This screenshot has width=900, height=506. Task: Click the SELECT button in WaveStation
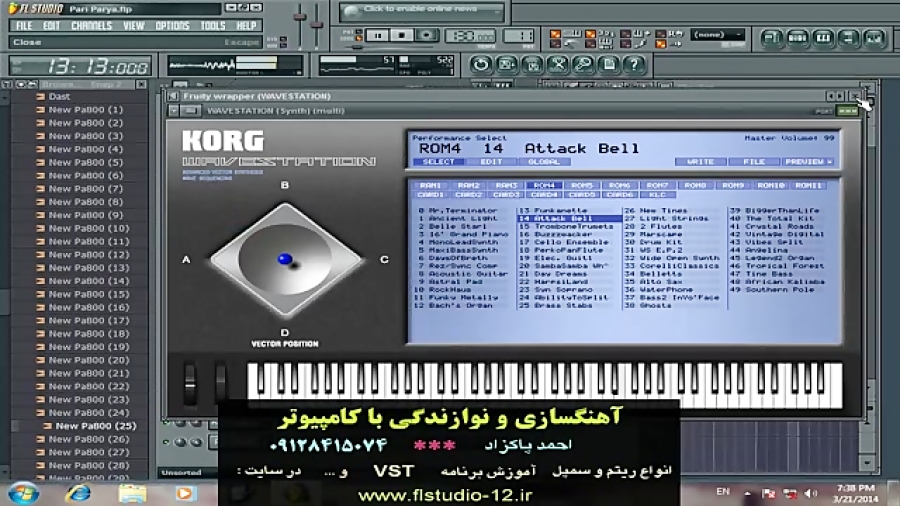coord(439,162)
